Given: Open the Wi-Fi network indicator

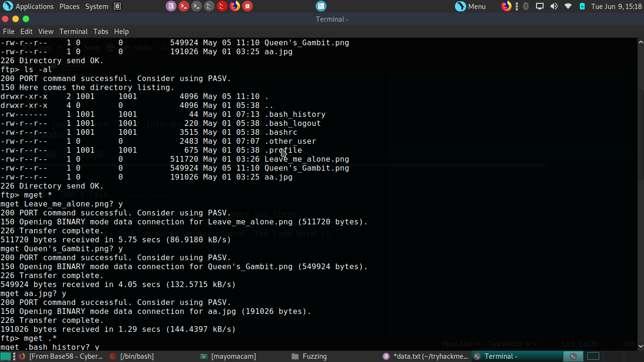Looking at the screenshot, I should click(568, 6).
